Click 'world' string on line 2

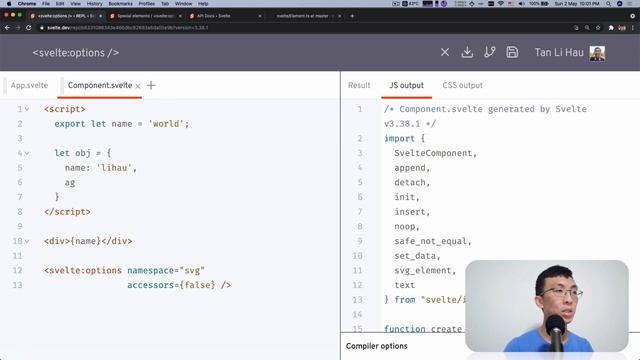167,124
